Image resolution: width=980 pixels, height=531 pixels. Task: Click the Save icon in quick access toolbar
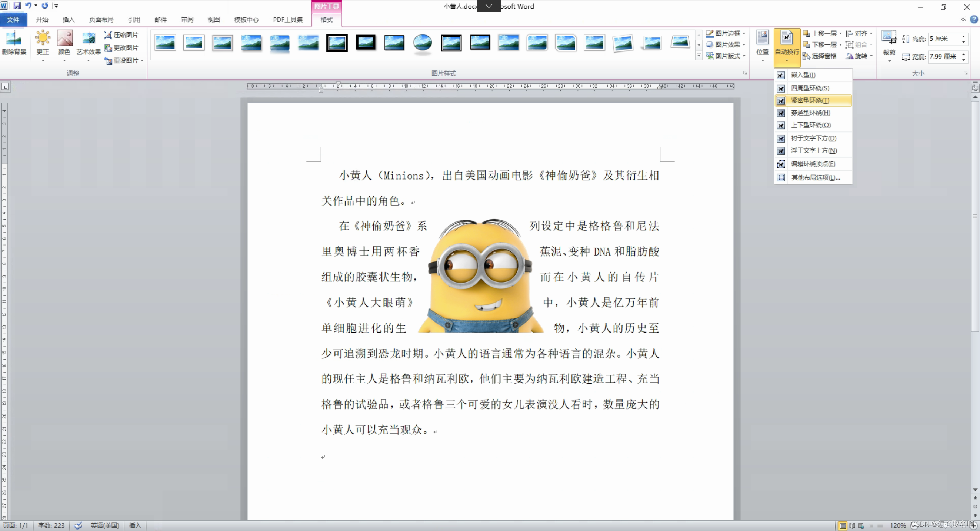coord(17,6)
